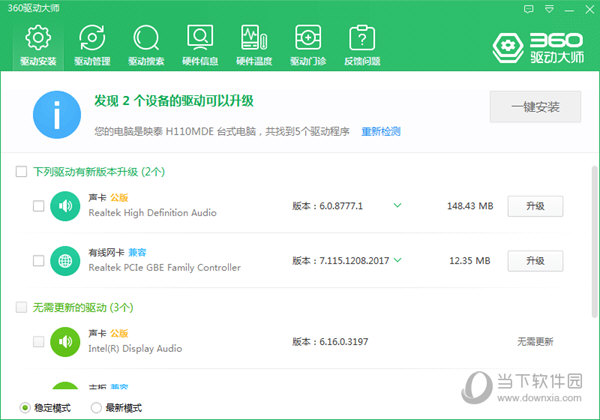Minimize the 360驱动大师 window

pos(569,10)
